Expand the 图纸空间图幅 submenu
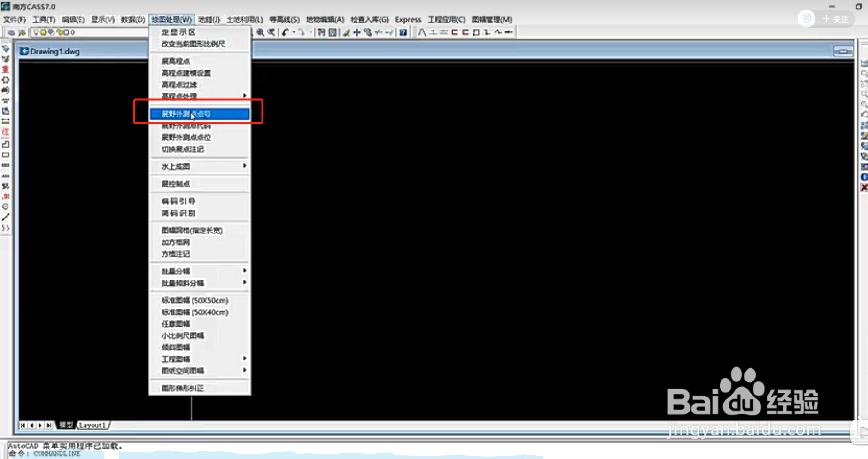Screen dimensions: 868x459 coord(200,371)
